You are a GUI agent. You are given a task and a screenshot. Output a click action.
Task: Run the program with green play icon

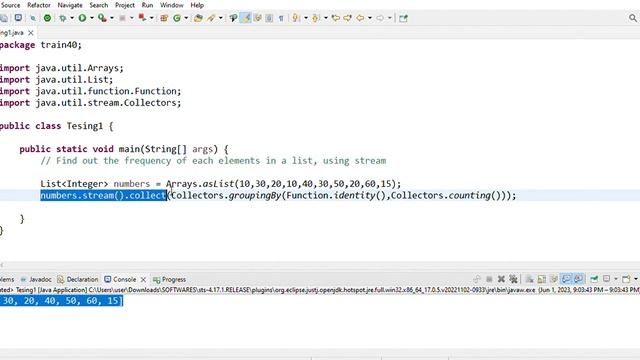click(x=82, y=18)
